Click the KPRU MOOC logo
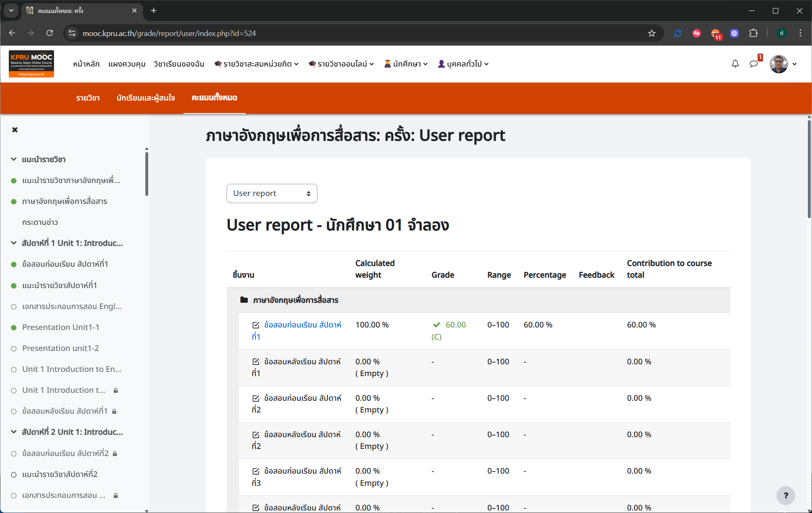 [x=31, y=64]
